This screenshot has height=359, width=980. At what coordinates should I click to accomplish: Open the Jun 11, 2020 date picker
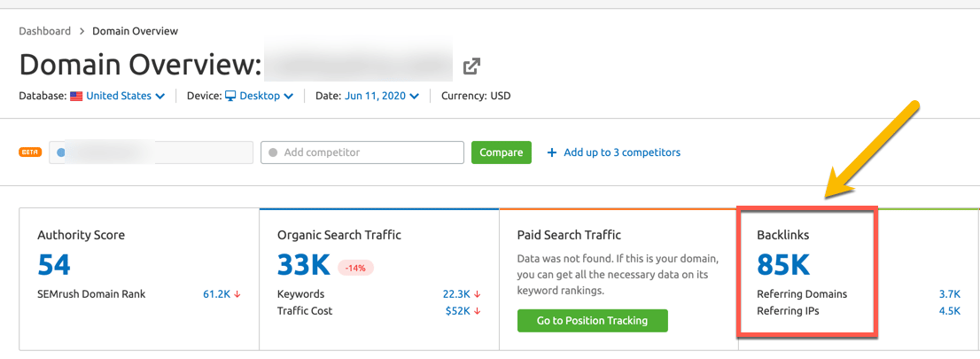coord(382,96)
